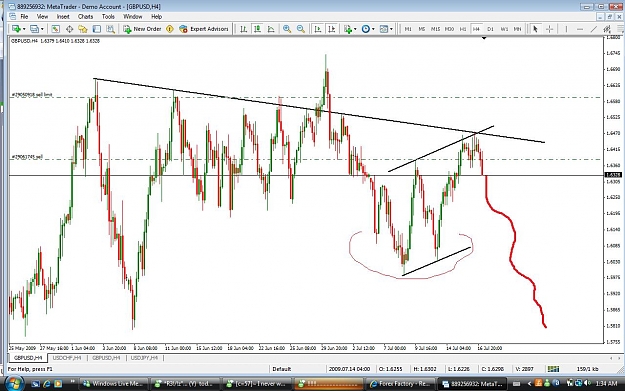Click the yellow MetaEditor icon
This screenshot has height=391, width=625.
(170, 29)
